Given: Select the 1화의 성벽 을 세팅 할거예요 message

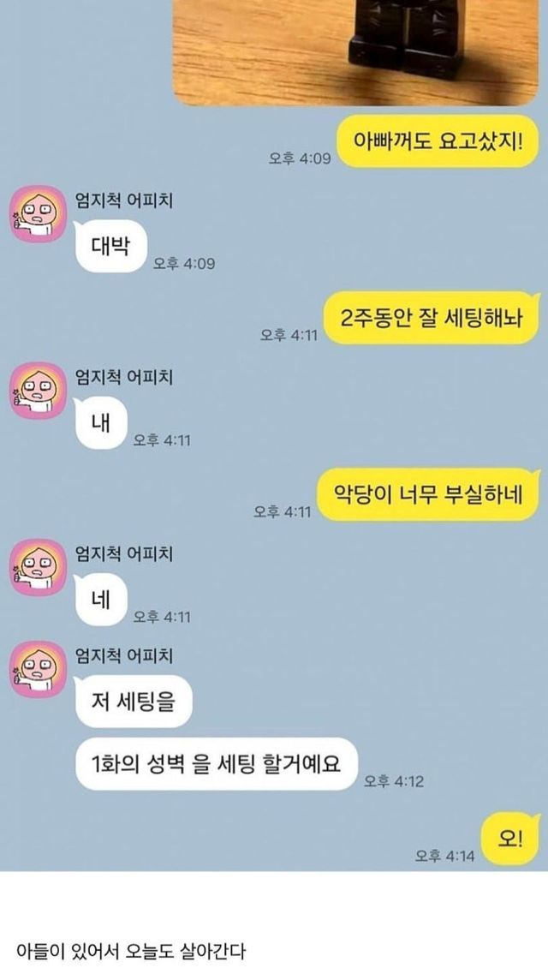Looking at the screenshot, I should pyautogui.click(x=216, y=764).
